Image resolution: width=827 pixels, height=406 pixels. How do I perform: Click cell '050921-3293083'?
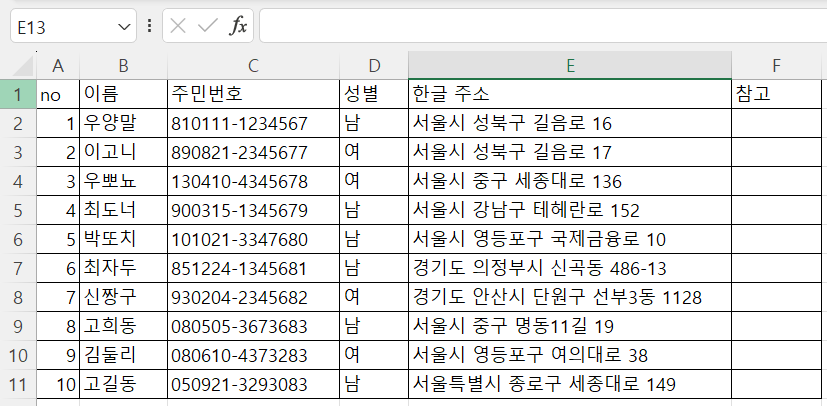254,384
